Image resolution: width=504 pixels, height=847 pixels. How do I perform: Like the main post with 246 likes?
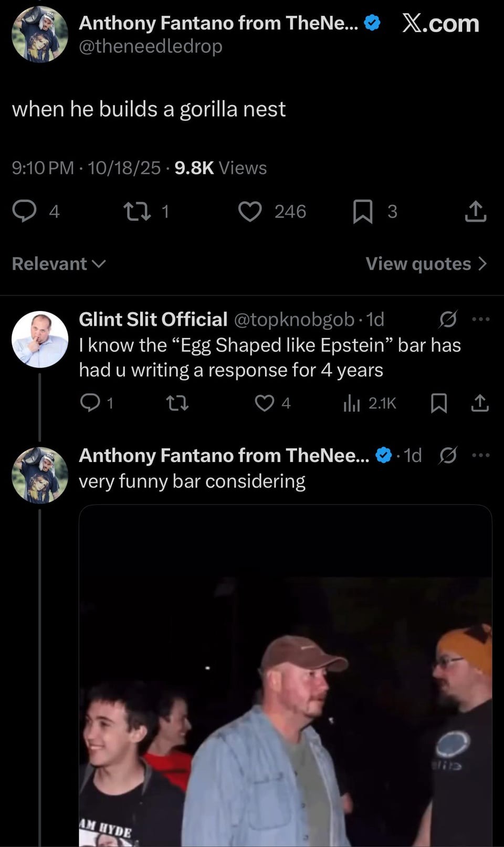tap(250, 211)
